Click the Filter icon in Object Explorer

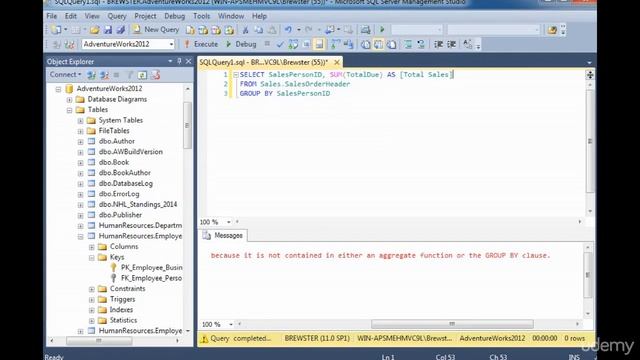130,75
